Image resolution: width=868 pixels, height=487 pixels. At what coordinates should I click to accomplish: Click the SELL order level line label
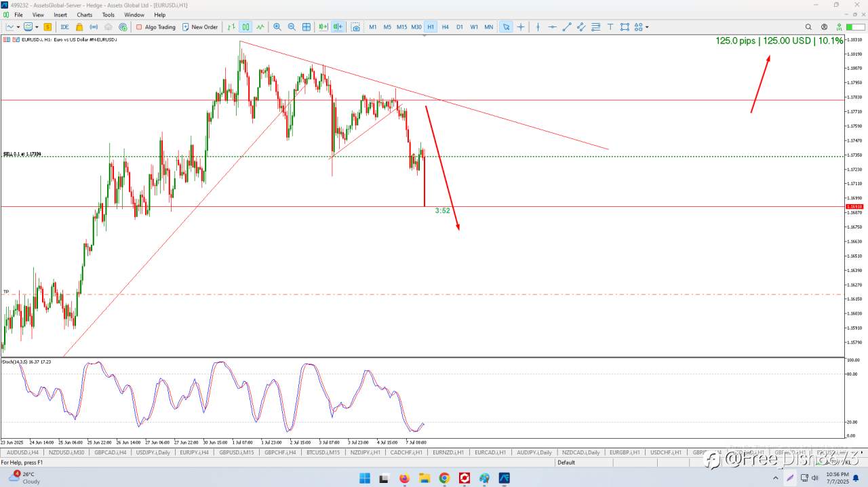click(x=22, y=154)
